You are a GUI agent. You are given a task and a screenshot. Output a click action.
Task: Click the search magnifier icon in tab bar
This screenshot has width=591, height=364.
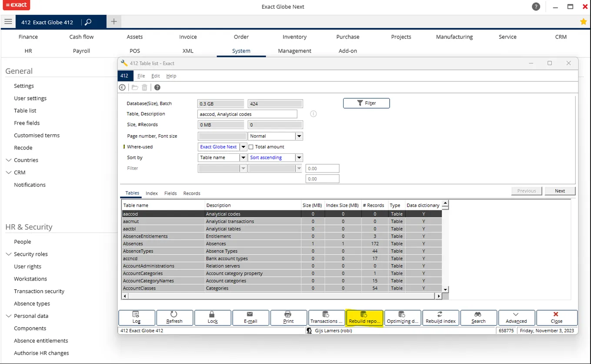point(88,22)
